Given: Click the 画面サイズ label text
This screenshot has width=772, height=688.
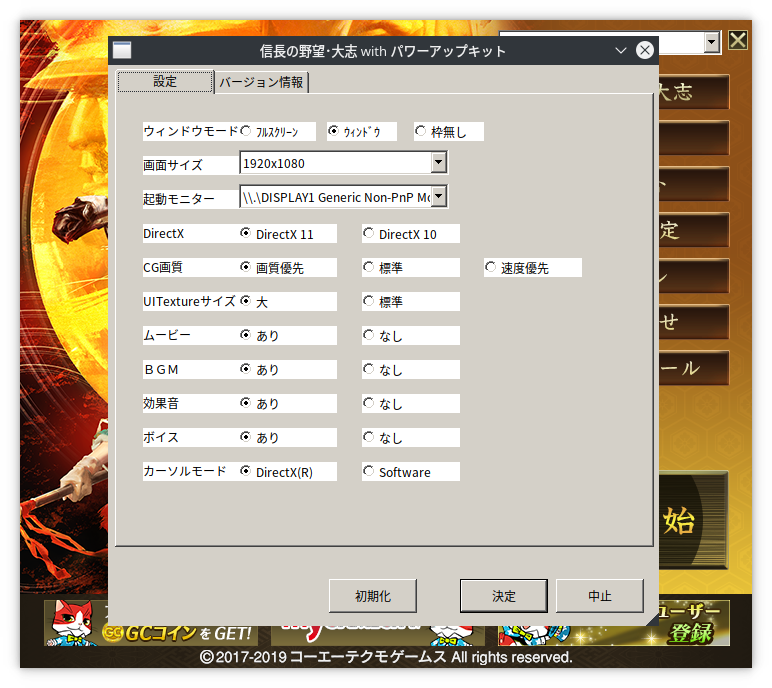Looking at the screenshot, I should point(173,165).
